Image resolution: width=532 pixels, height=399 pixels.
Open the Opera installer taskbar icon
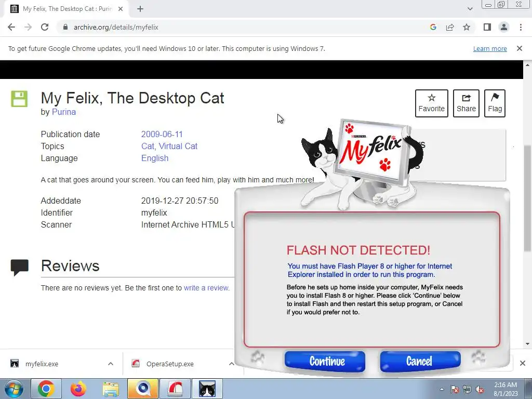click(175, 389)
